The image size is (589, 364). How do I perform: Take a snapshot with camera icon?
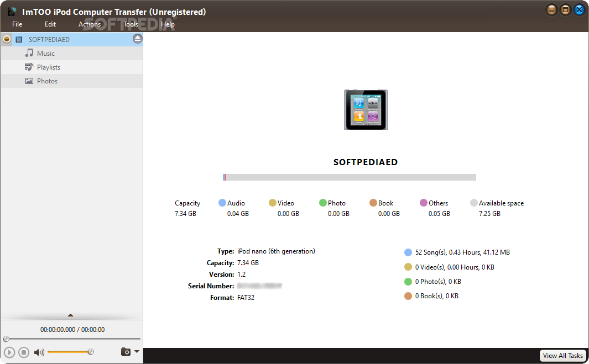126,352
